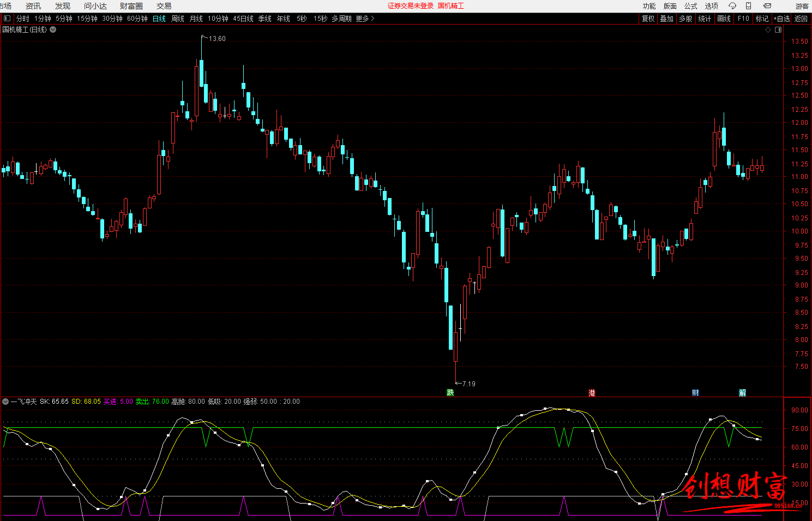Click the cyan 解 event marker
The image size is (812, 521).
tap(742, 393)
